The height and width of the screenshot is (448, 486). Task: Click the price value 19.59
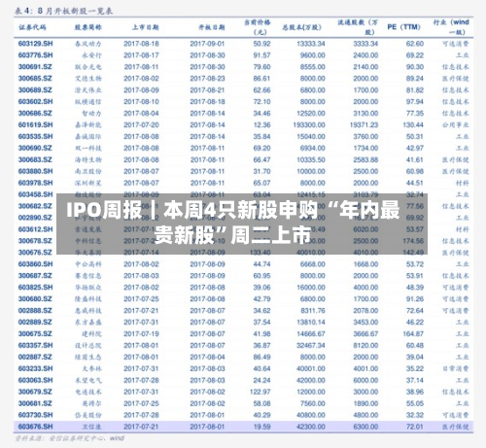[x=261, y=427]
